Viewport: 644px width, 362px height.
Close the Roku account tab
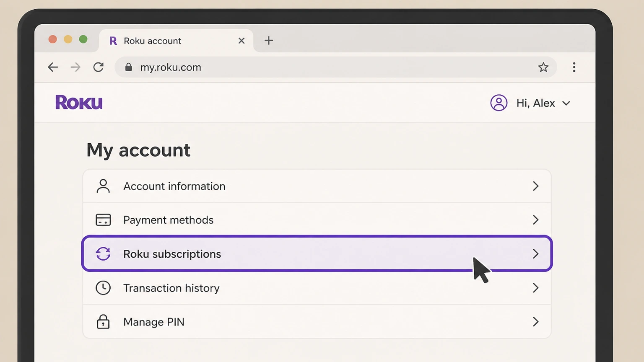click(x=241, y=41)
